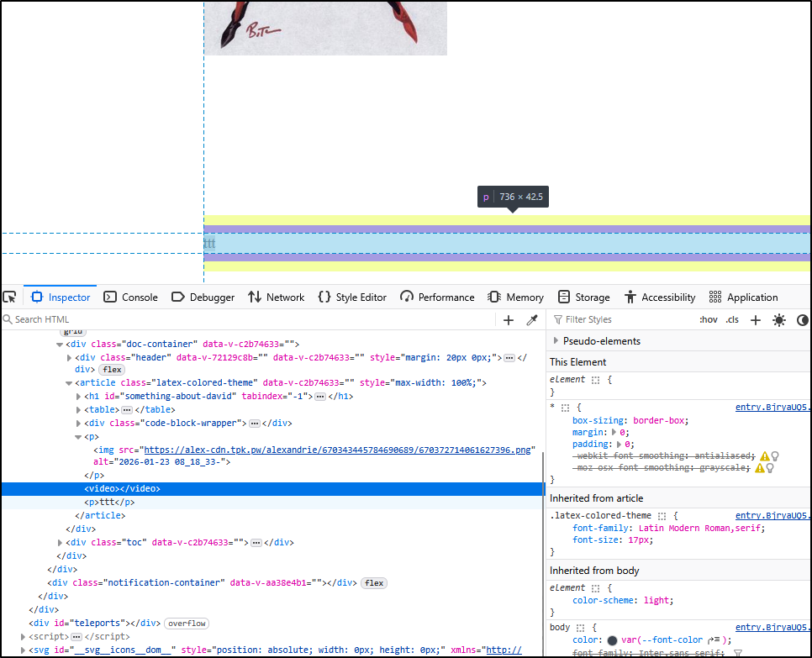Open the Network tab
The height and width of the screenshot is (658, 812).
click(277, 297)
